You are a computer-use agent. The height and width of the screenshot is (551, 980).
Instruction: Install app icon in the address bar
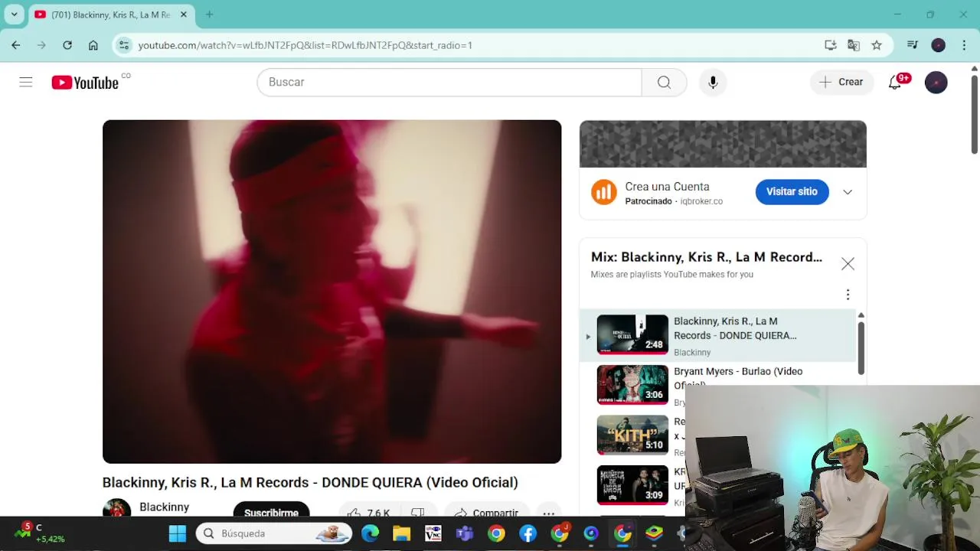[830, 45]
